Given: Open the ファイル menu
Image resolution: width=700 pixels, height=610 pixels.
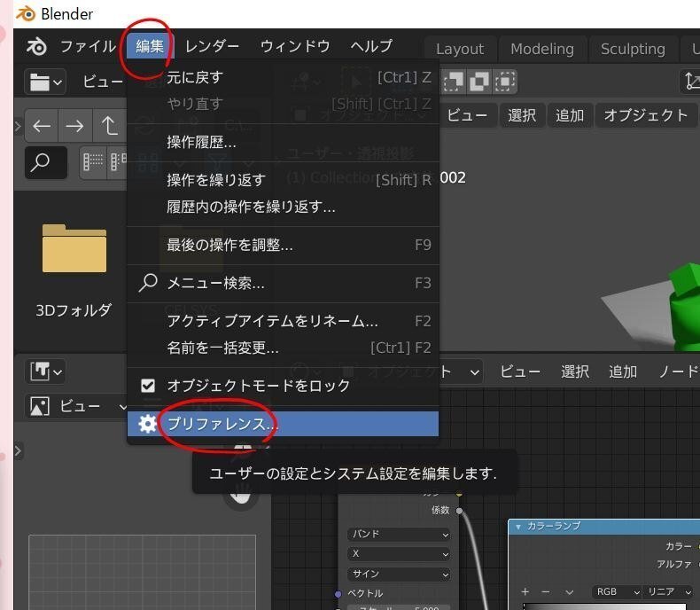Looking at the screenshot, I should pos(88,46).
